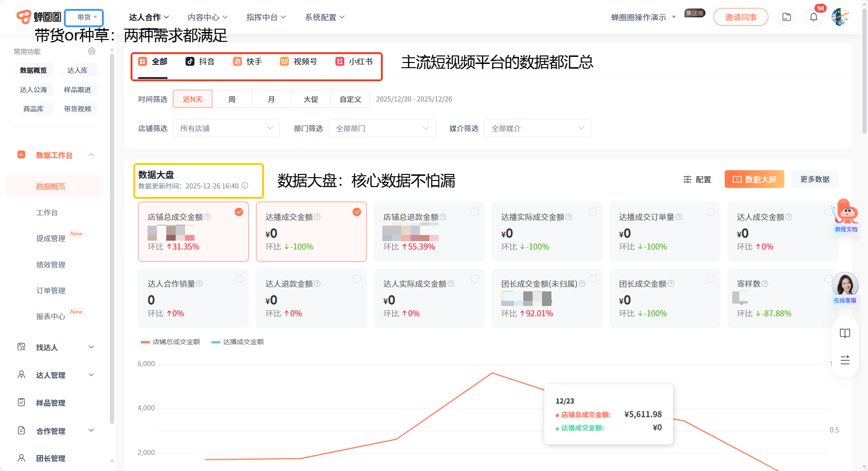
Task: Enable the 店铺总退款金额 metric card
Action: coord(475,212)
